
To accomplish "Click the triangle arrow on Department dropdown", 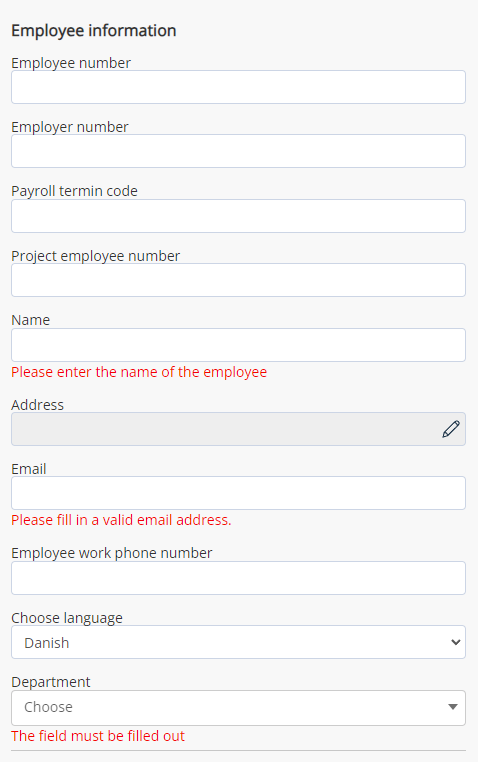I will pyautogui.click(x=453, y=707).
